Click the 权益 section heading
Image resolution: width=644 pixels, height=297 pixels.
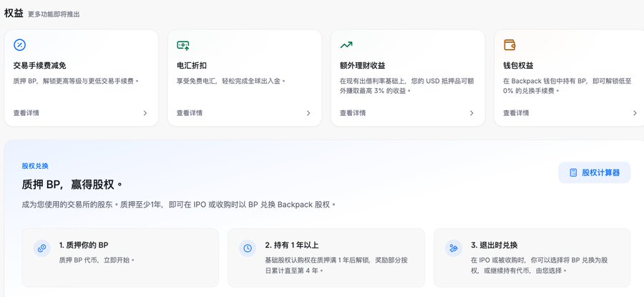click(x=14, y=13)
